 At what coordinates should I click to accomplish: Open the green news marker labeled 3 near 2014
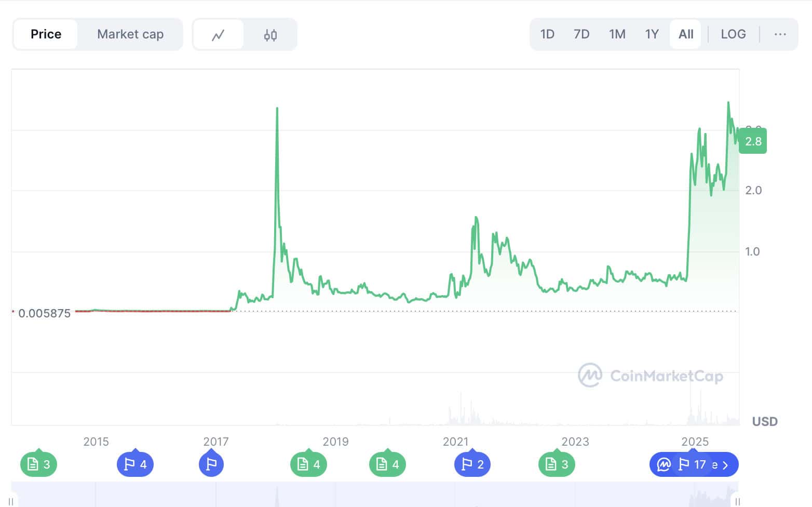pyautogui.click(x=38, y=464)
